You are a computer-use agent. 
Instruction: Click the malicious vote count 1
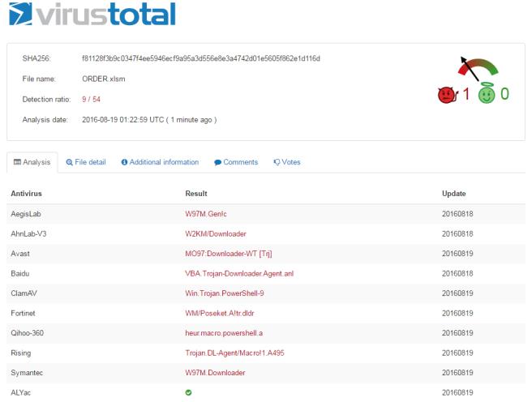(x=466, y=94)
